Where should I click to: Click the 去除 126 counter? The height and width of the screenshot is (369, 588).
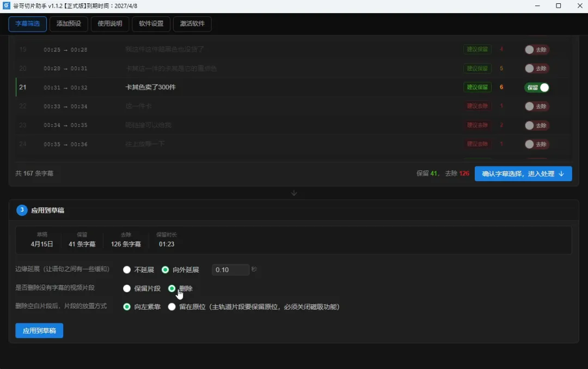point(457,173)
